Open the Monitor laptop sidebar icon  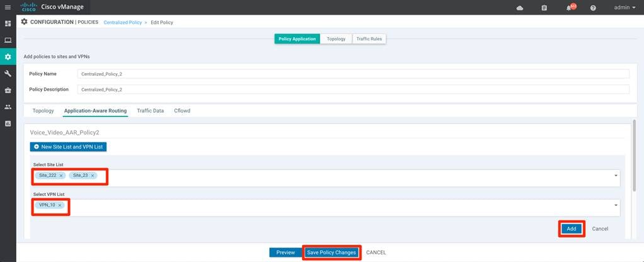coord(8,40)
